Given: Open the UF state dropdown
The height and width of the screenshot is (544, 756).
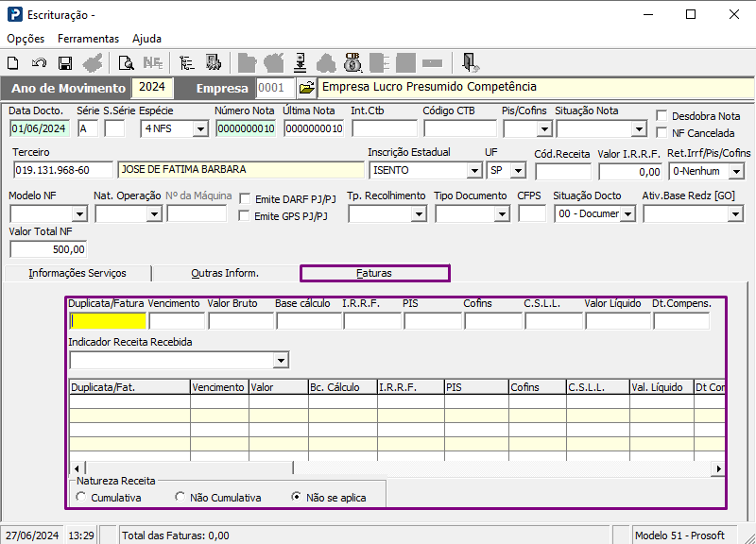Looking at the screenshot, I should pos(519,171).
